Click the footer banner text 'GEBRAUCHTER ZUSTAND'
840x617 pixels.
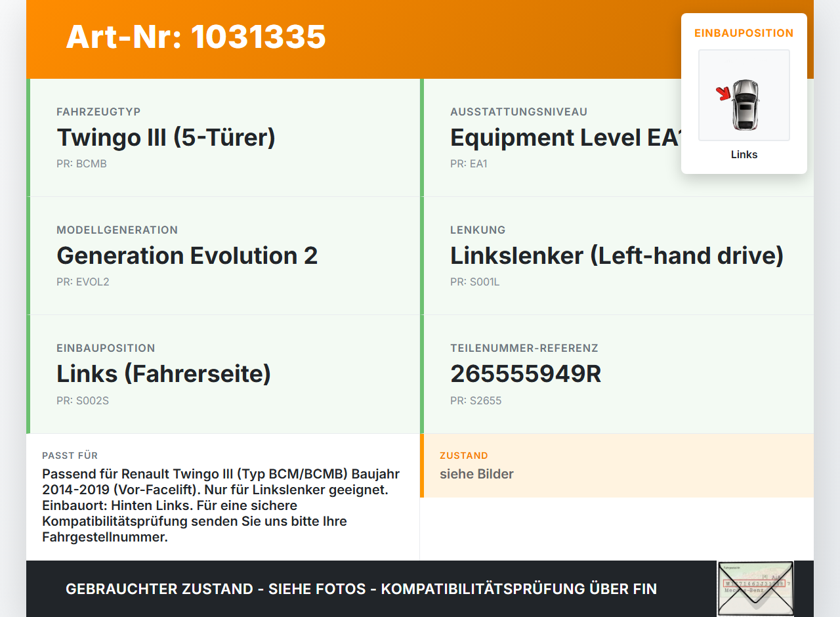point(159,589)
